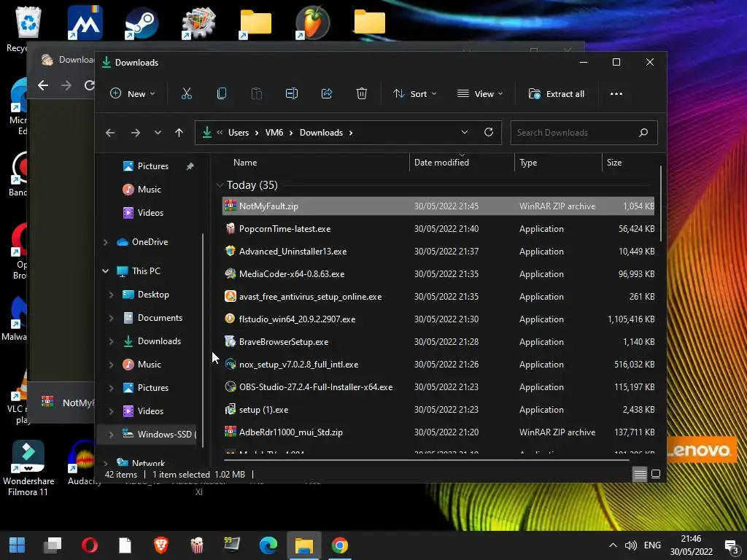This screenshot has height=560, width=747.
Task: Open Windows Start menu
Action: 18,545
